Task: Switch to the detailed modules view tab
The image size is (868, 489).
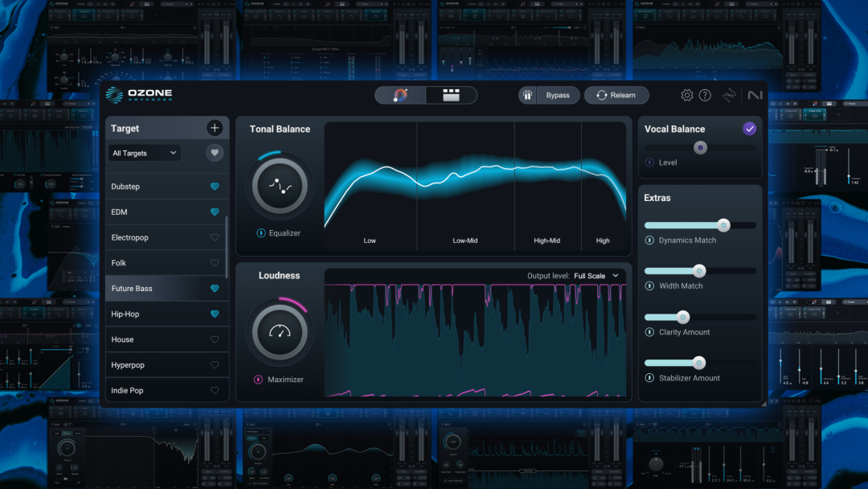Action: (x=451, y=95)
